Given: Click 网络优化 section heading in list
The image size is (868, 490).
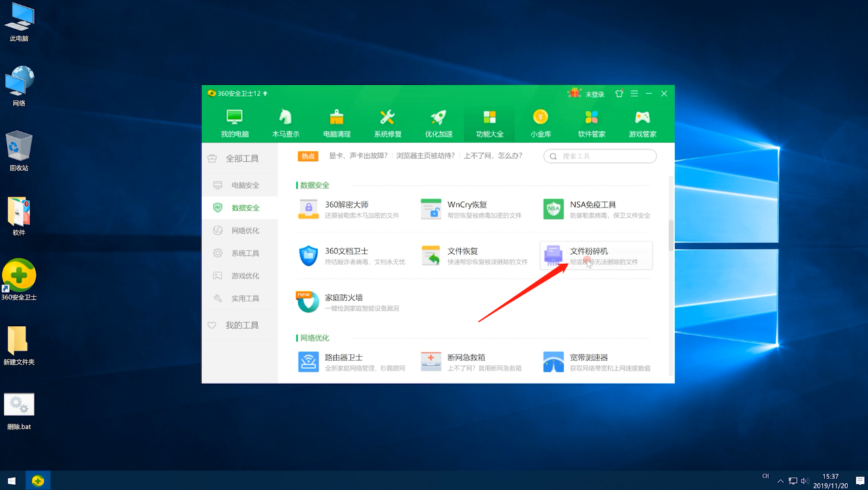Looking at the screenshot, I should click(315, 338).
